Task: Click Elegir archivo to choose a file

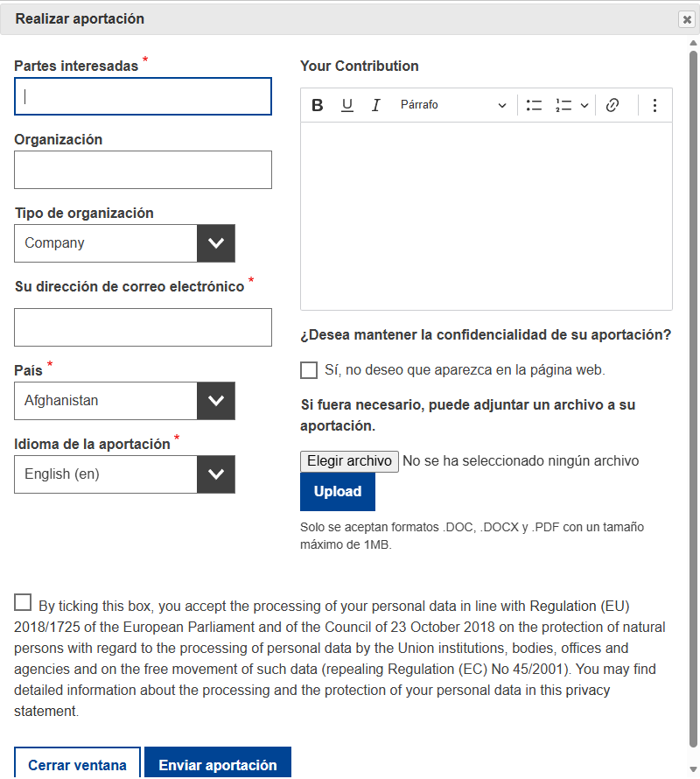Action: coord(349,461)
